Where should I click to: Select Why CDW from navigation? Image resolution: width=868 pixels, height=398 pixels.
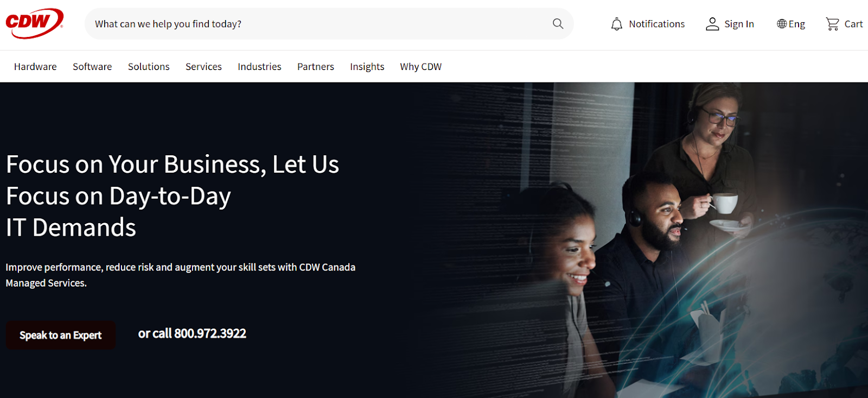421,67
